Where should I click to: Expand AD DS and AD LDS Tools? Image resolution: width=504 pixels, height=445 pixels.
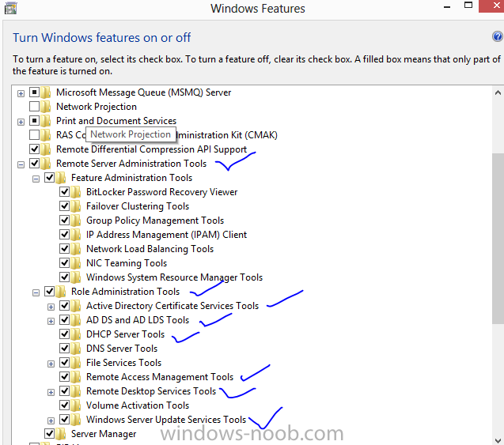coord(51,321)
